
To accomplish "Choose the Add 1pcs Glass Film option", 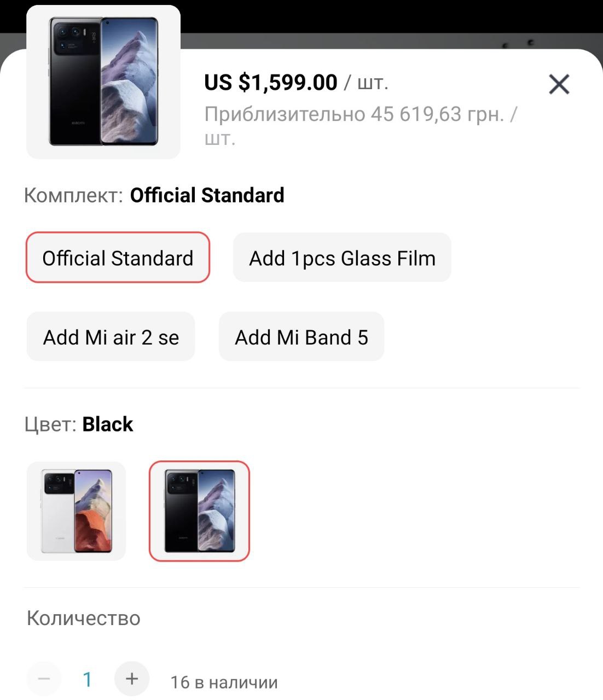I will (342, 258).
